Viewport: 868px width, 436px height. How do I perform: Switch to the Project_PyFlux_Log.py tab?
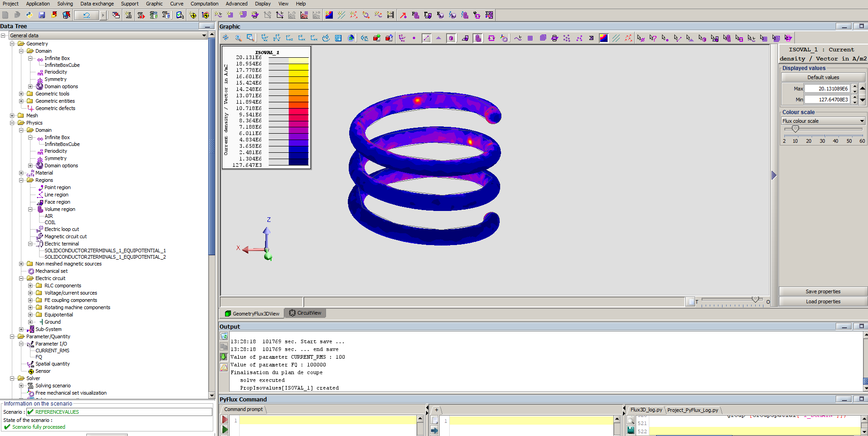(692, 410)
